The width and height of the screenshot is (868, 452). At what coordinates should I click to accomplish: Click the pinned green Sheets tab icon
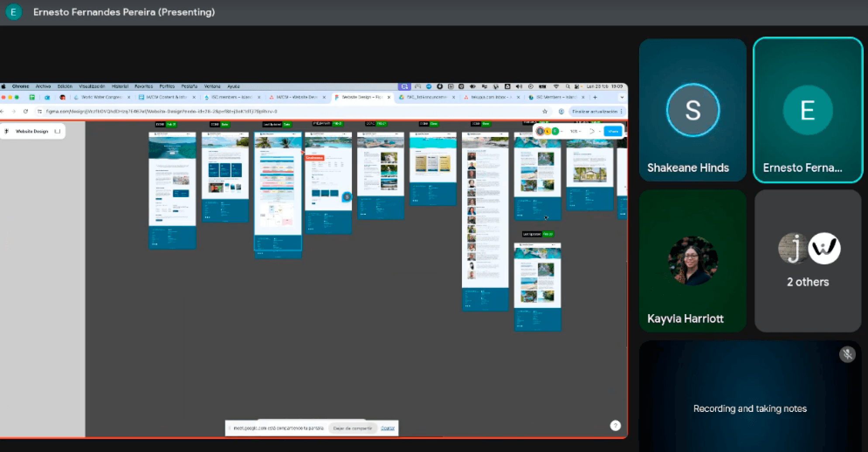(x=32, y=97)
